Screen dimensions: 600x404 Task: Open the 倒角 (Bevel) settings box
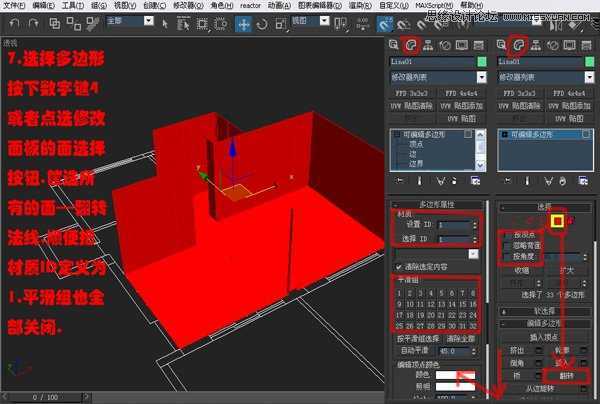click(539, 362)
